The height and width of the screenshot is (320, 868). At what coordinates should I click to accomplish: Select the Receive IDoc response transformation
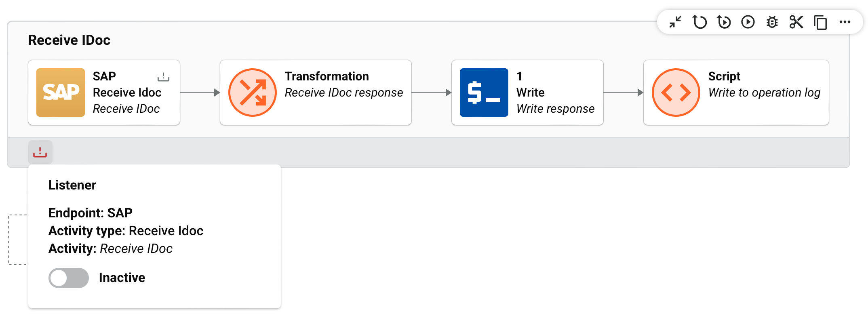click(x=343, y=93)
